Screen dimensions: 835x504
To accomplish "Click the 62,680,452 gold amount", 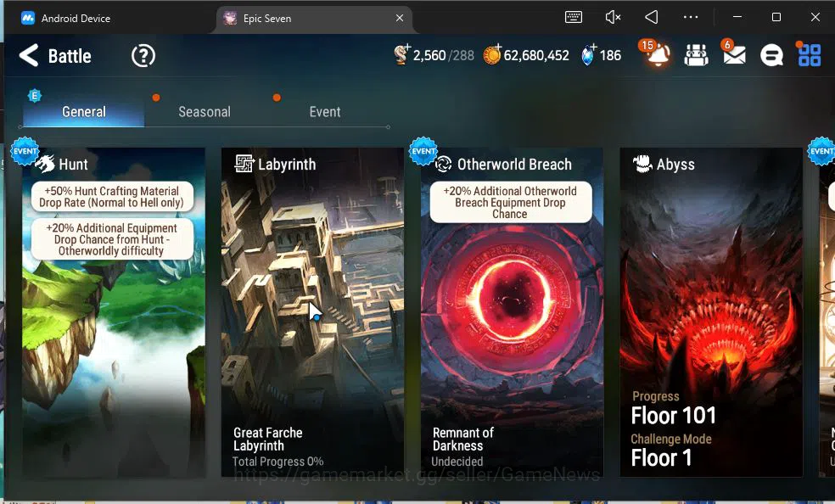I will coord(536,55).
